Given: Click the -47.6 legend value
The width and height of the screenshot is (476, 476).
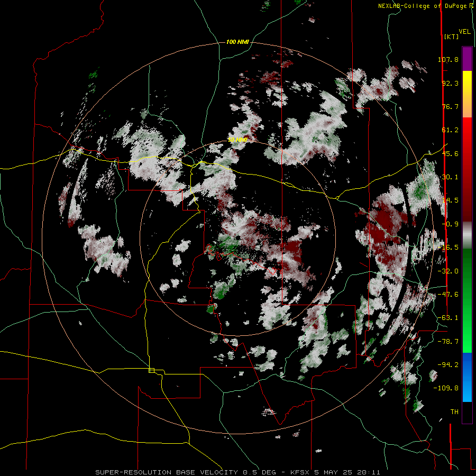Looking at the screenshot, I should (448, 295).
